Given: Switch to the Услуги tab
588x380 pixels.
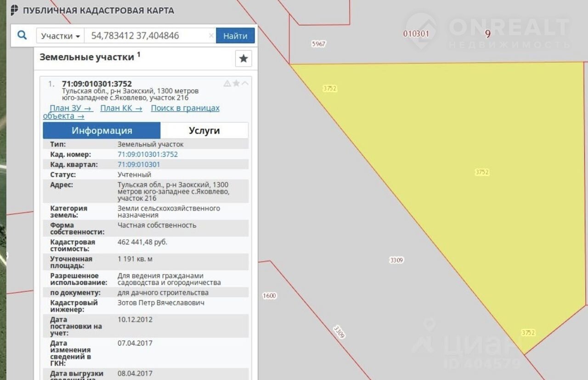Looking at the screenshot, I should [204, 130].
